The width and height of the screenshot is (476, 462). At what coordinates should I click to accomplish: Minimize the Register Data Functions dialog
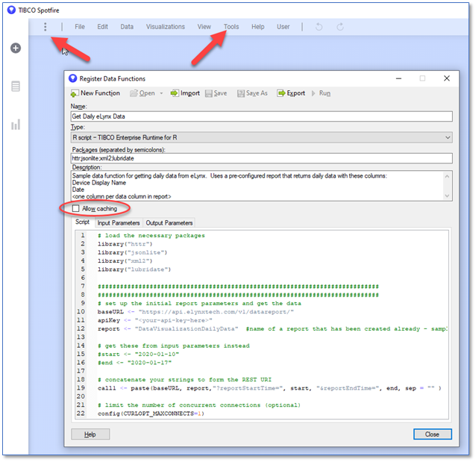[x=398, y=78]
